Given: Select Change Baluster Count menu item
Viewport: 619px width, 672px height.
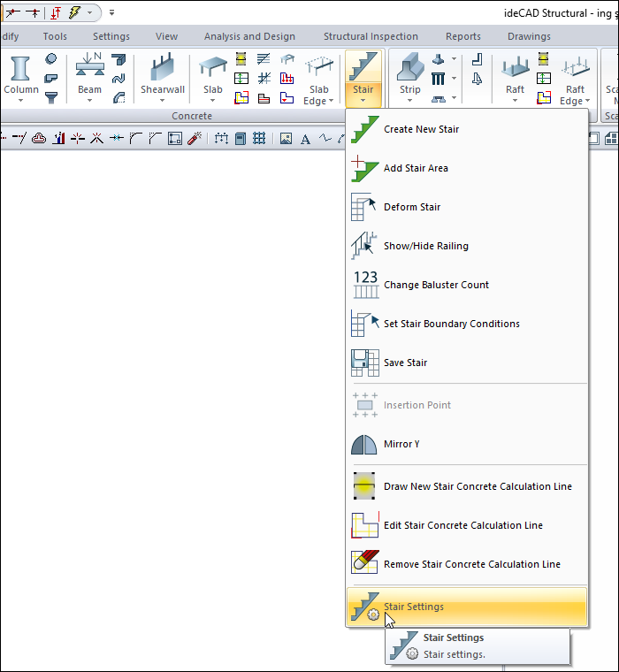Looking at the screenshot, I should [466, 285].
